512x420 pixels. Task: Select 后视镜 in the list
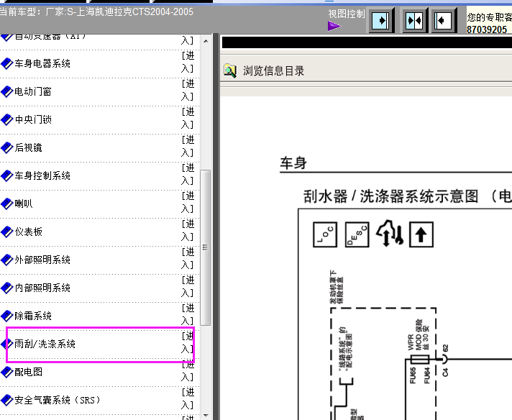tap(29, 147)
